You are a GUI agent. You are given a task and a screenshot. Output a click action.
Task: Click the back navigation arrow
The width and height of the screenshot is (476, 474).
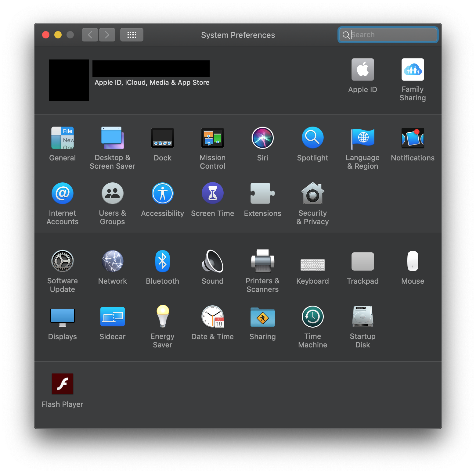(90, 35)
